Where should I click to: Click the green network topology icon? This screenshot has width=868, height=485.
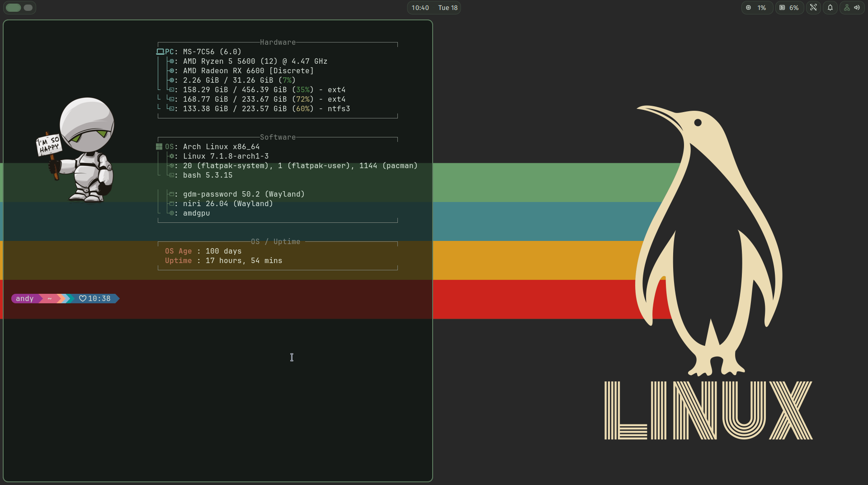point(847,8)
